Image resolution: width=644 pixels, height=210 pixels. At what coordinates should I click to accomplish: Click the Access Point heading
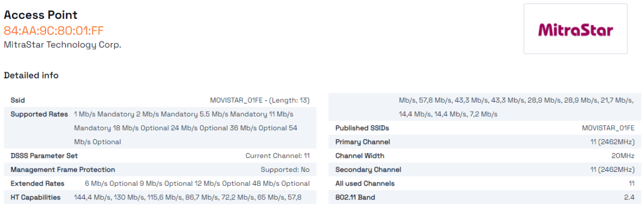41,15
